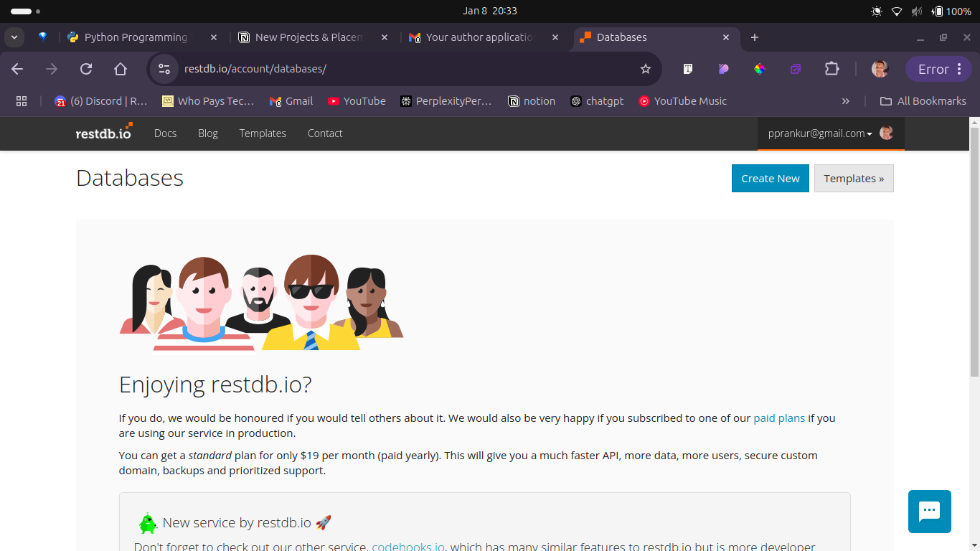Open the clock showing Jan 8 20:33
This screenshot has width=980, height=551.
tap(490, 11)
